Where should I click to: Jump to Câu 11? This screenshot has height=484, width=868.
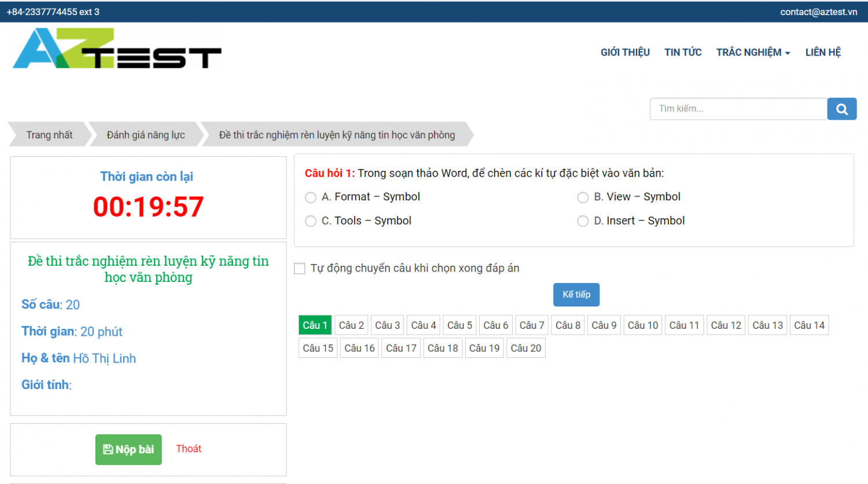tap(685, 325)
